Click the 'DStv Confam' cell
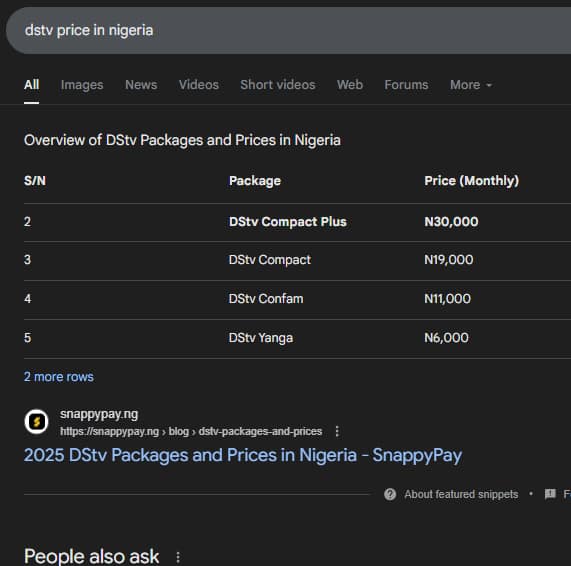The width and height of the screenshot is (571, 566). (266, 299)
